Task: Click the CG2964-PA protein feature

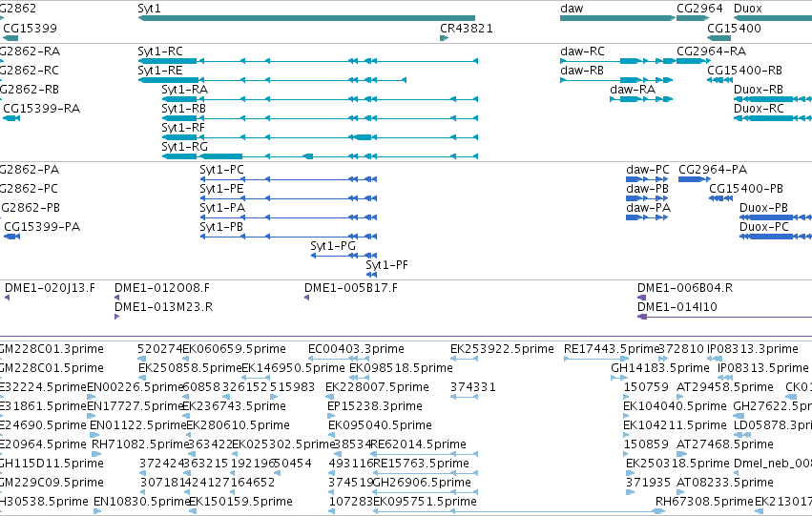Action: tap(695, 179)
